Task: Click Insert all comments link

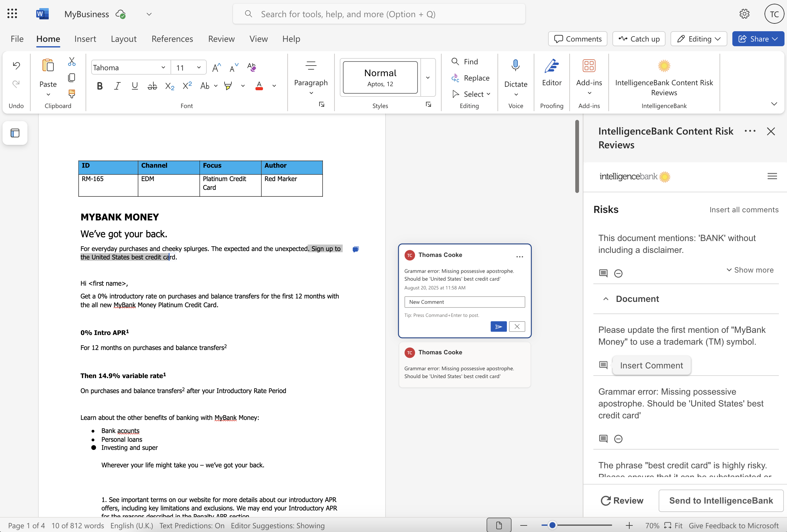Action: [x=744, y=209]
